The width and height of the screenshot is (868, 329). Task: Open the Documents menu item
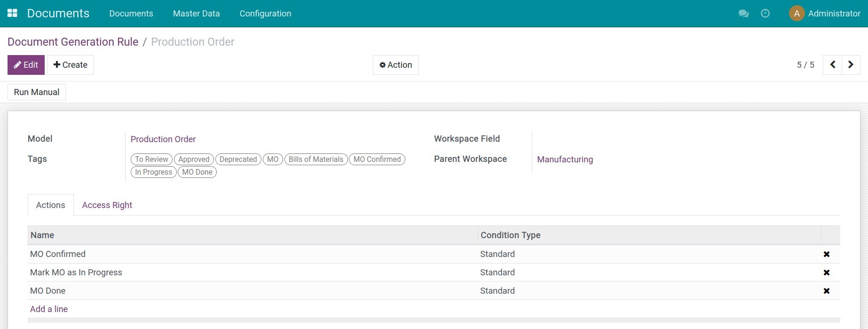[x=131, y=14]
